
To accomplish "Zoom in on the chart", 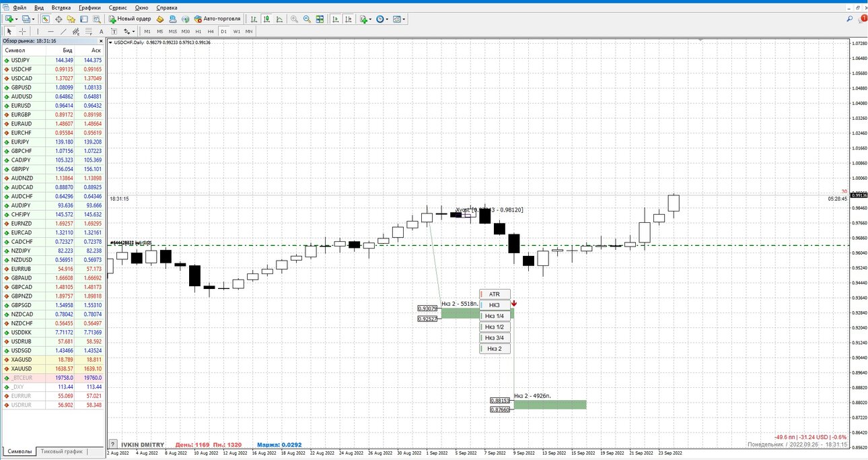I will pyautogui.click(x=294, y=19).
